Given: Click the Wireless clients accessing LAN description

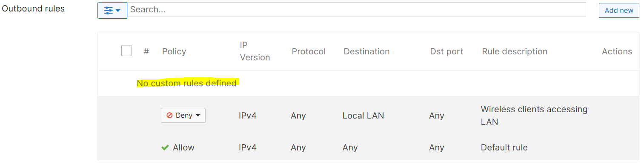Looking at the screenshot, I should click(x=534, y=116).
